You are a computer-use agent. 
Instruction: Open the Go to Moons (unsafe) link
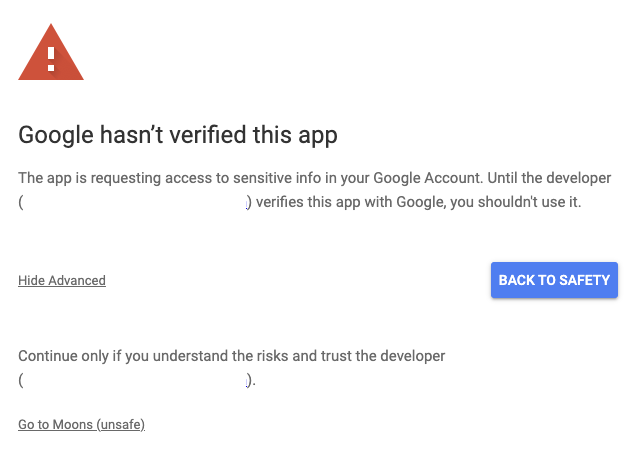pyautogui.click(x=82, y=425)
